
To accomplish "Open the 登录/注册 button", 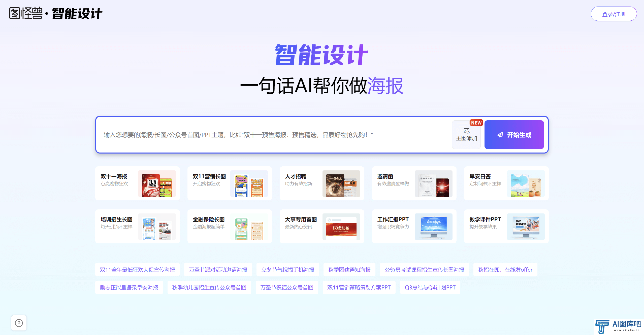I will (614, 14).
